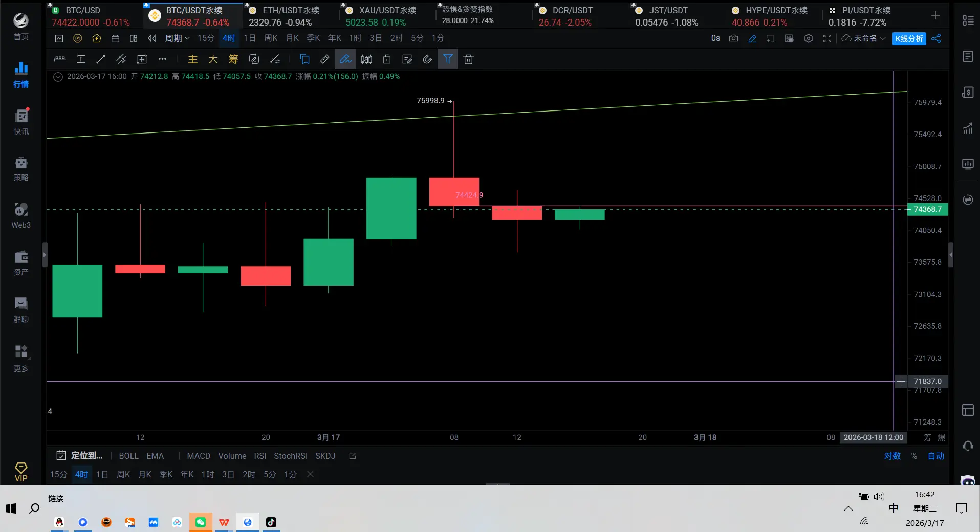Open the headset customer service icon

(x=968, y=446)
